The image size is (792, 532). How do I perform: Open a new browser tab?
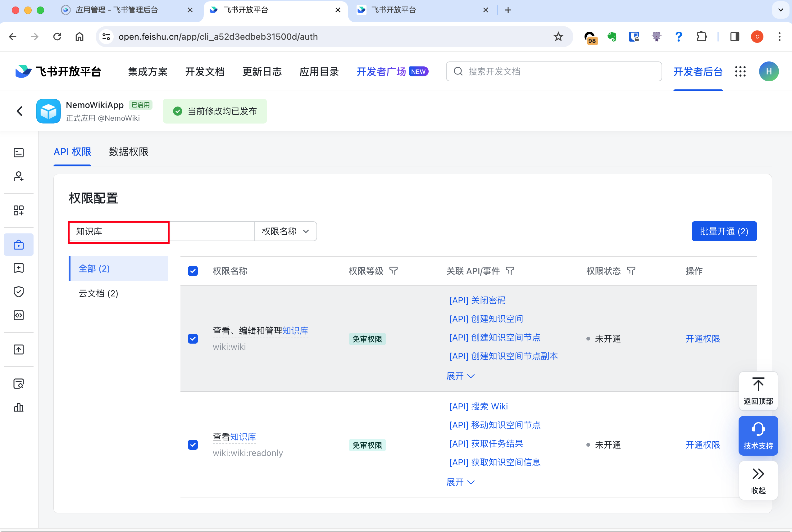(508, 10)
